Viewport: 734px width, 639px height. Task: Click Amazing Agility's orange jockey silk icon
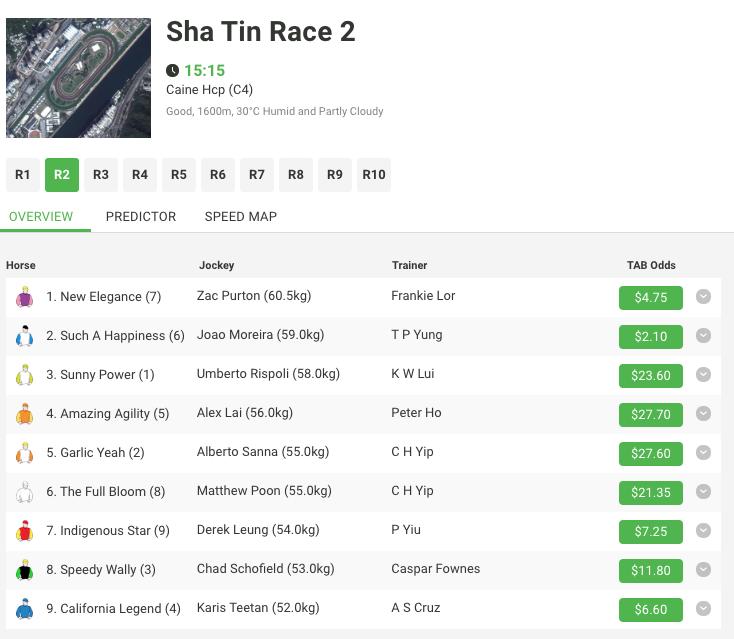coord(25,414)
